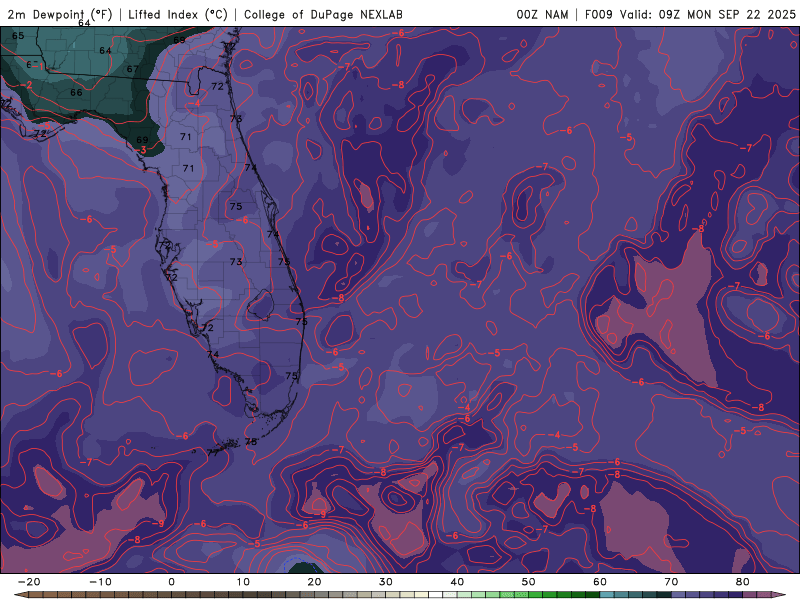Click the "Lifted Index (°C)" header label

click(x=178, y=14)
